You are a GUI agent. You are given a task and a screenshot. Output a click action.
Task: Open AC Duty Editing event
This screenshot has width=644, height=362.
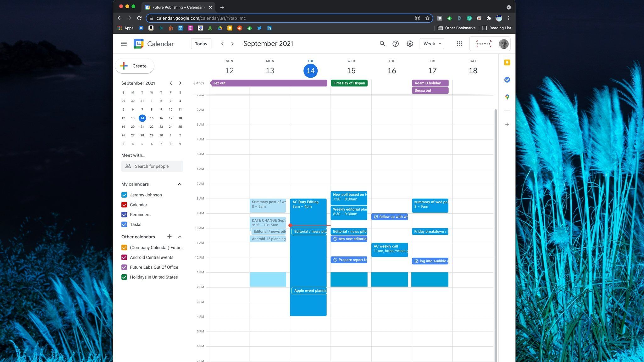308,257
